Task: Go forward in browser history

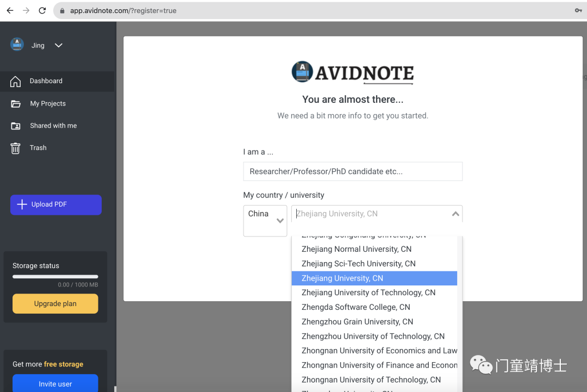Action: coord(26,10)
